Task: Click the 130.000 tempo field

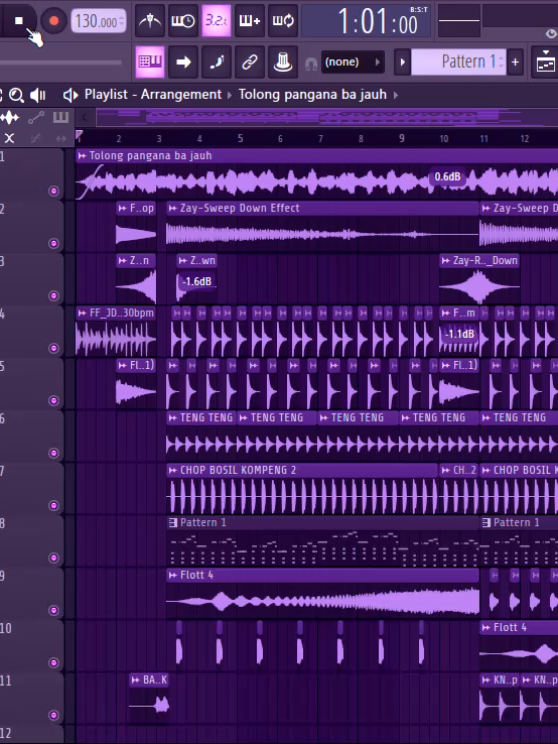Action: click(98, 21)
